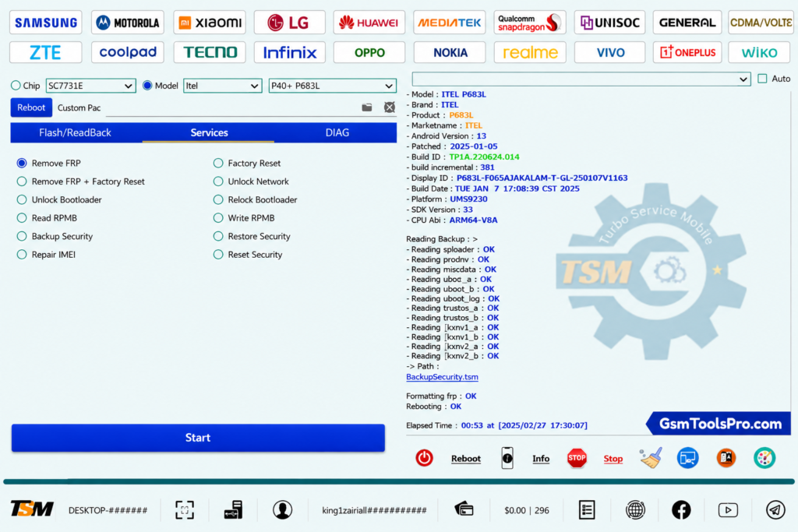Open the Itel brand dropdown
The width and height of the screenshot is (798, 532).
tap(222, 86)
